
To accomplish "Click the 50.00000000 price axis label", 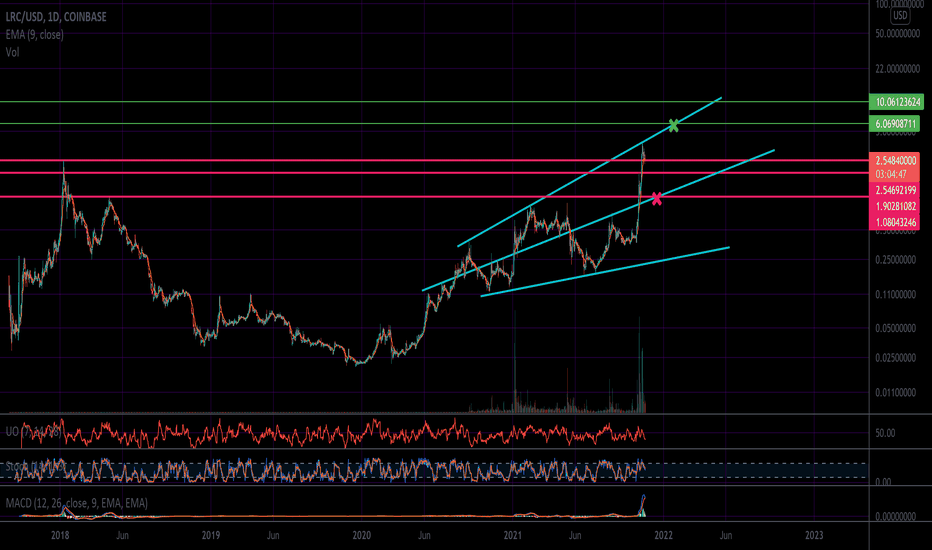I will (x=898, y=34).
